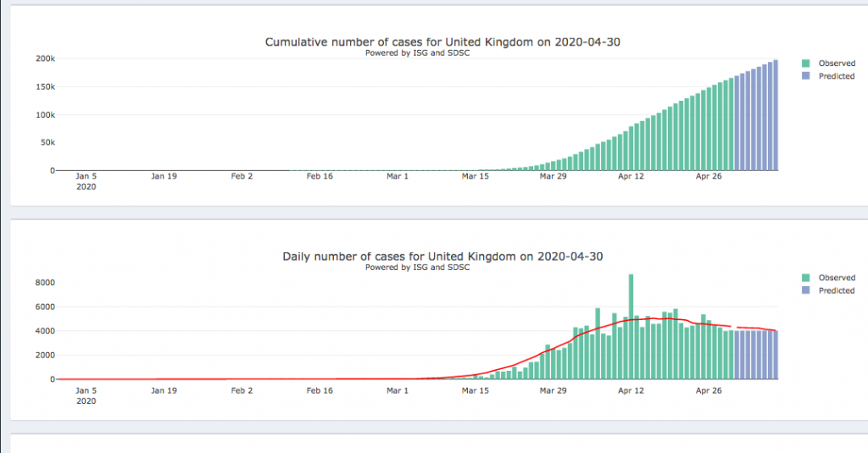The image size is (868, 453).
Task: Click the 'Apr 12' label on cumulative chart axis
Action: (631, 177)
